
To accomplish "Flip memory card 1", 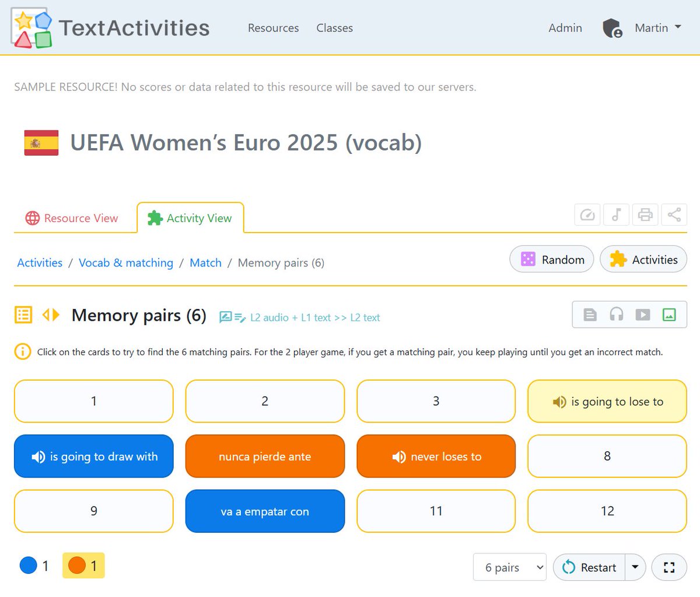I will (x=94, y=401).
